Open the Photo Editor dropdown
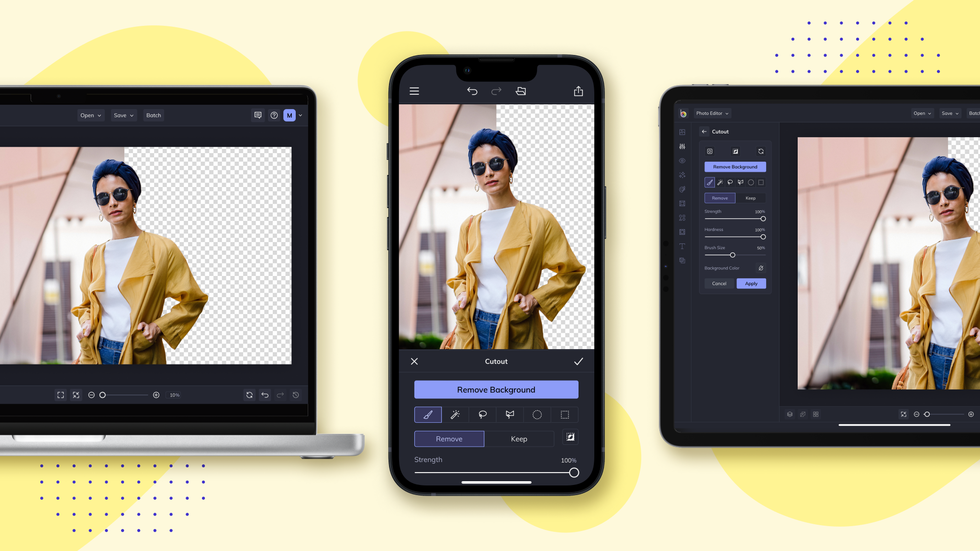The width and height of the screenshot is (980, 551). [x=712, y=113]
